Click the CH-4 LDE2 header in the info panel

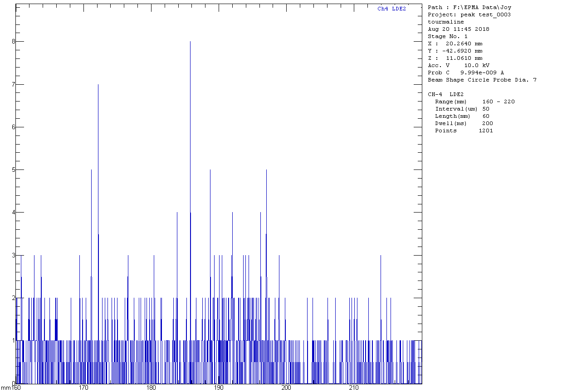(x=446, y=94)
